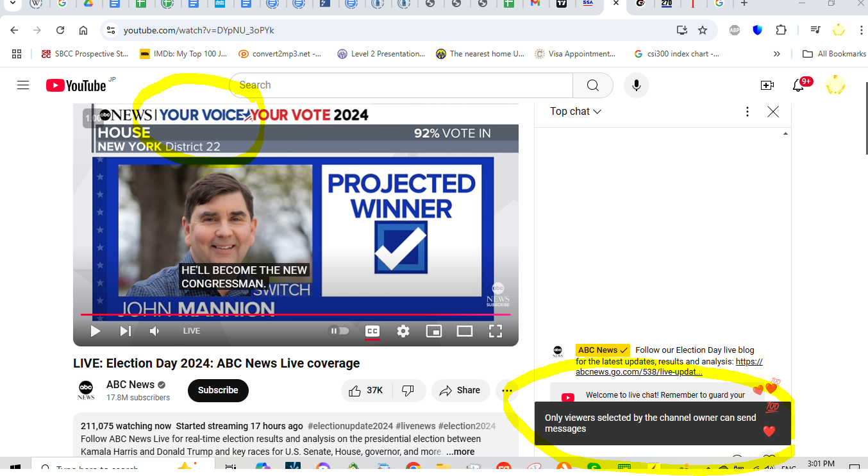Toggle the autoplay switch in player
The image size is (868, 476).
[x=339, y=331]
